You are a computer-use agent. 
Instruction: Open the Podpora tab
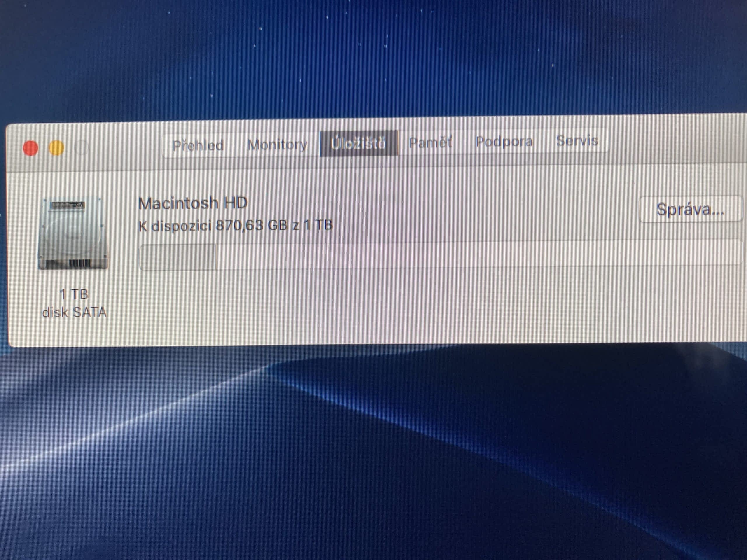[504, 141]
